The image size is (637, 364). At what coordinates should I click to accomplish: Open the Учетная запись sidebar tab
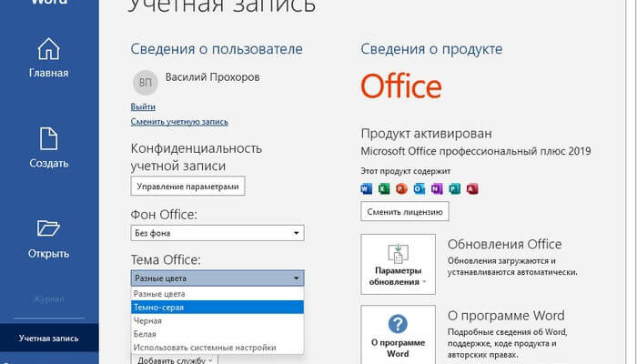point(48,339)
